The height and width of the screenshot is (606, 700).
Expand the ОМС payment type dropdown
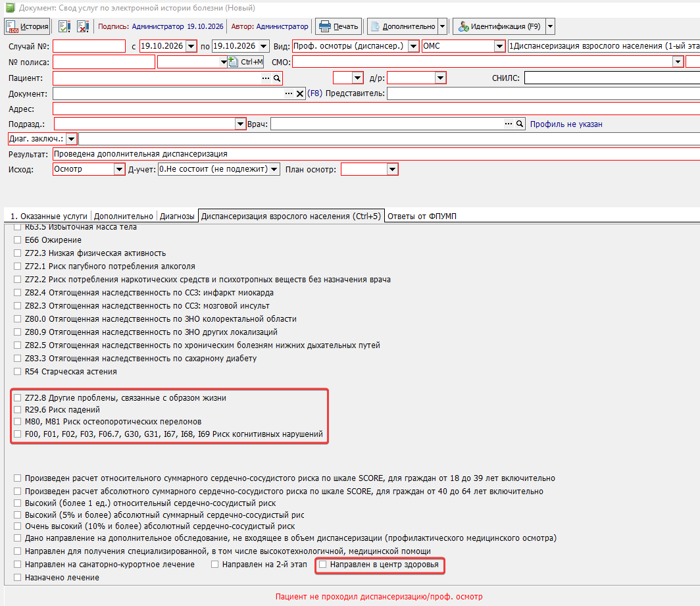tap(499, 46)
